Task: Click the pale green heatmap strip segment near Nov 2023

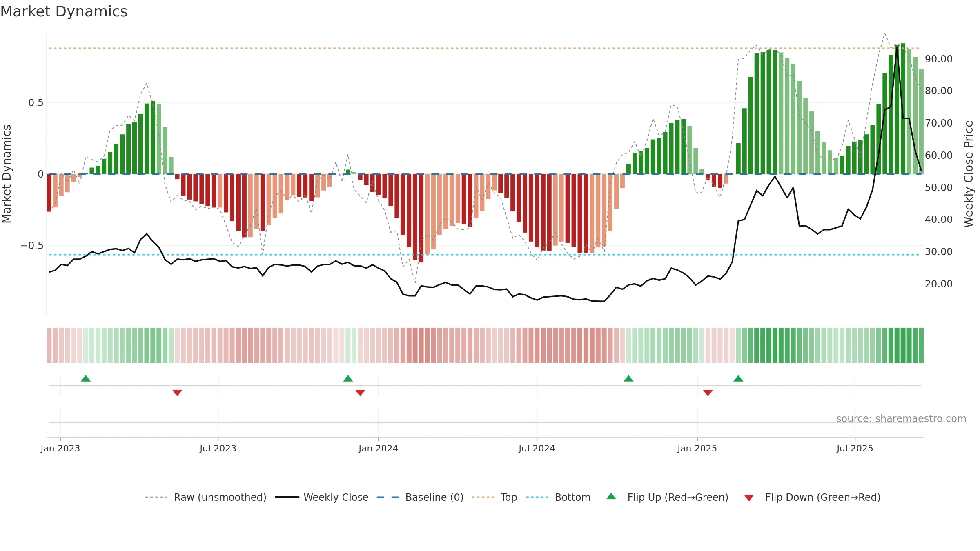Action: [348, 345]
